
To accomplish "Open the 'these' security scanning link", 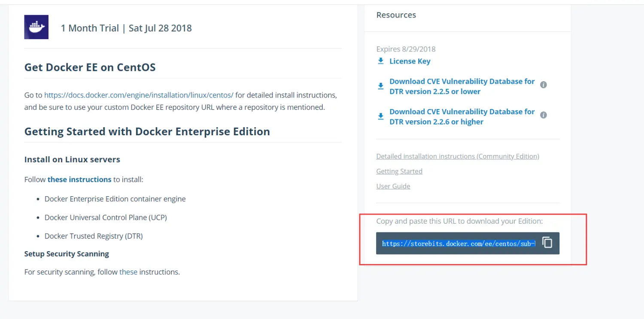I will click(x=128, y=272).
